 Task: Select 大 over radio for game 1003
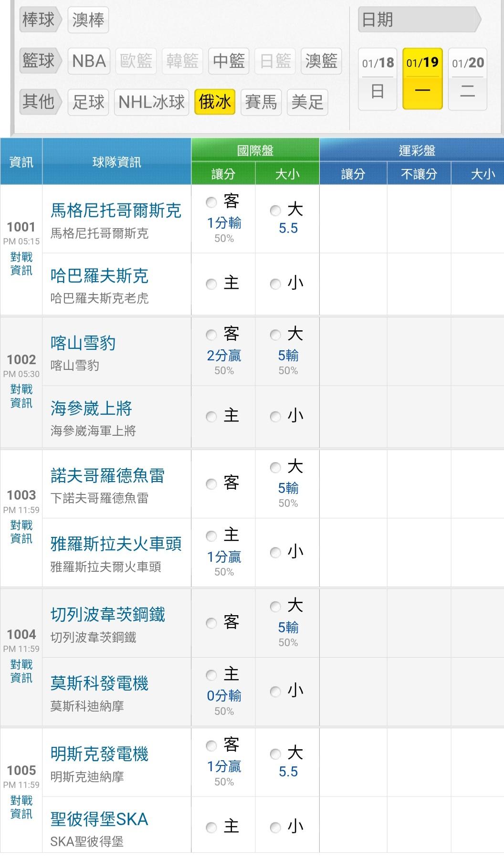coord(275,468)
